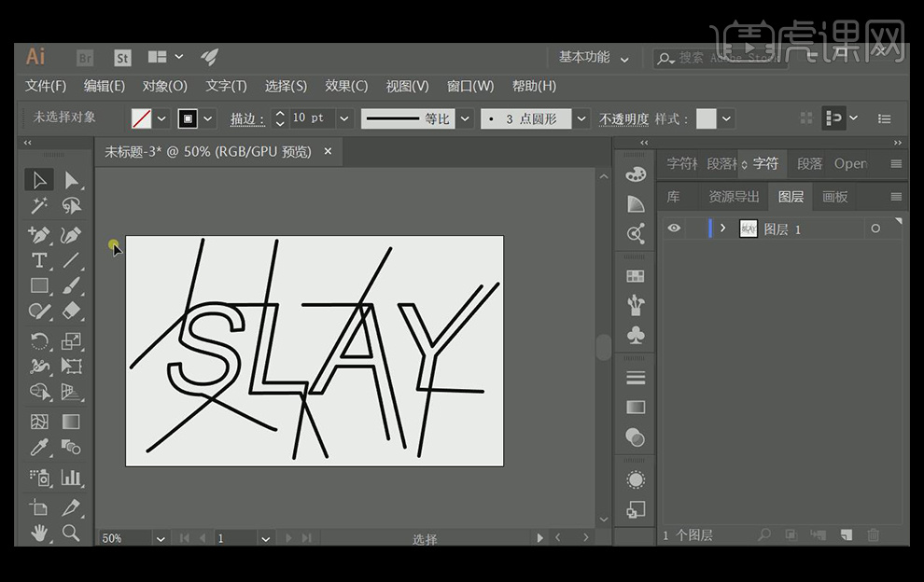
Task: Select the Rotate tool
Action: (39, 340)
